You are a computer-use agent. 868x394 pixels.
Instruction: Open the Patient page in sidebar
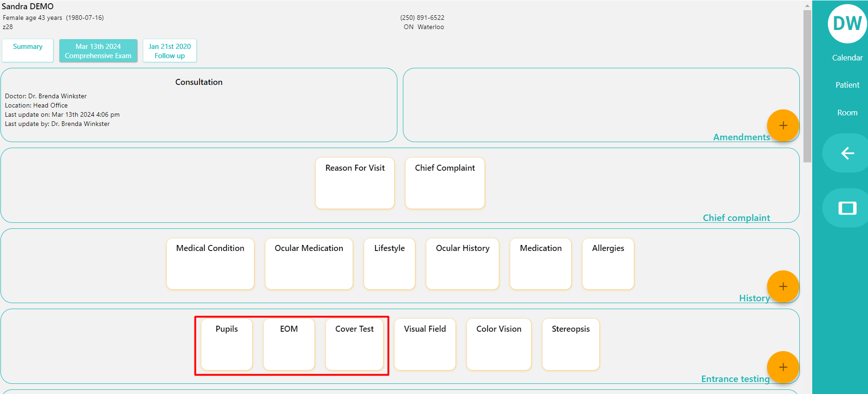coord(847,85)
